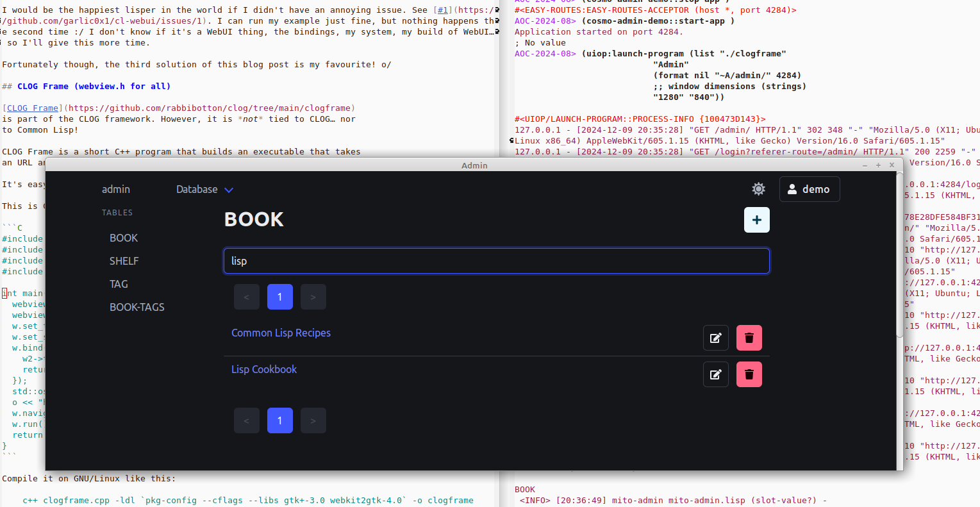Select the BOOK table in sidebar

pos(124,238)
